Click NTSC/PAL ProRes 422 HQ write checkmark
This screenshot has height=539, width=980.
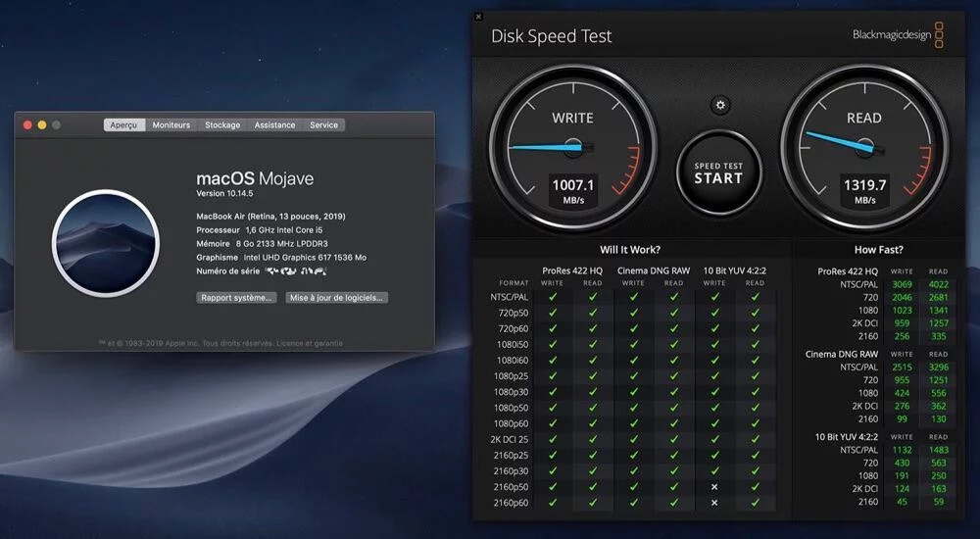[553, 297]
